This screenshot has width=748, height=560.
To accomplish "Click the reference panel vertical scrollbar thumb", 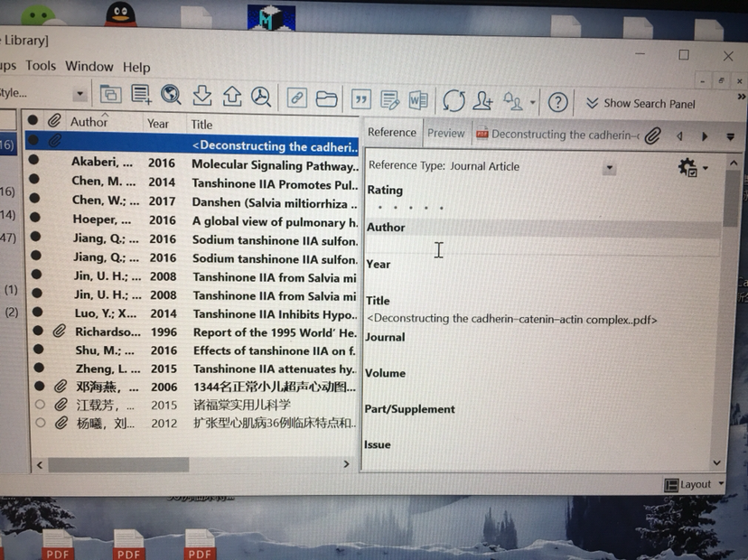I will point(731,198).
